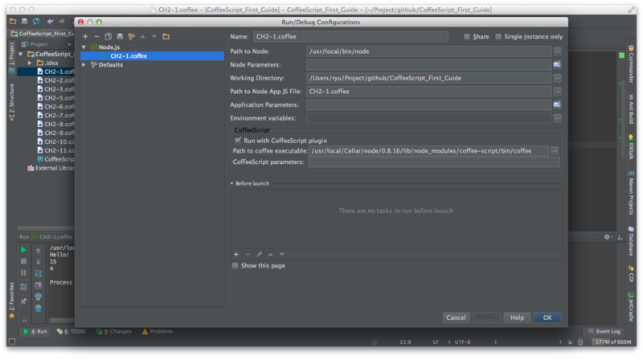Viewport: 643px width, 364px height.
Task: Save configuration using floppy disk icon
Action: [120, 36]
